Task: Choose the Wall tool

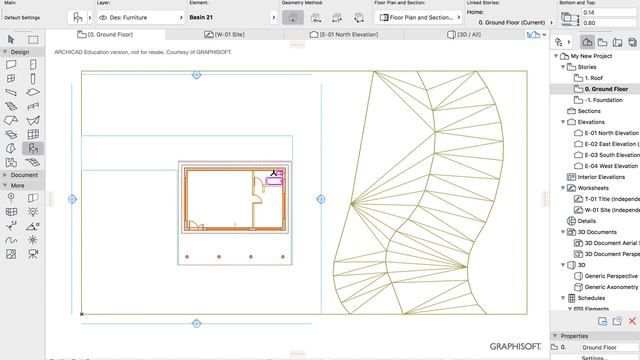Action: pos(11,64)
